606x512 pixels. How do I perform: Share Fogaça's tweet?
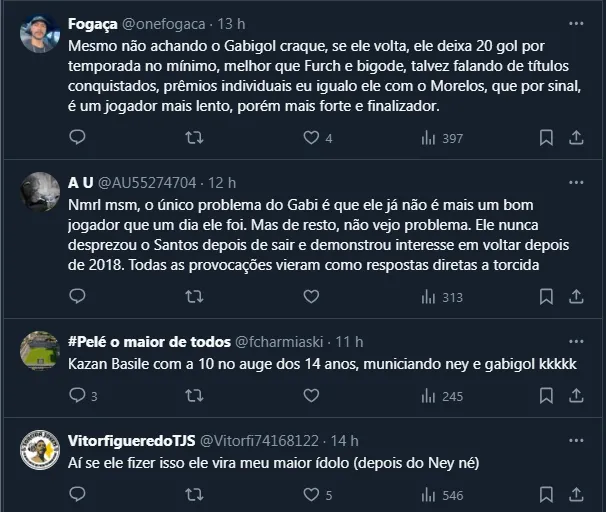pos(577,138)
